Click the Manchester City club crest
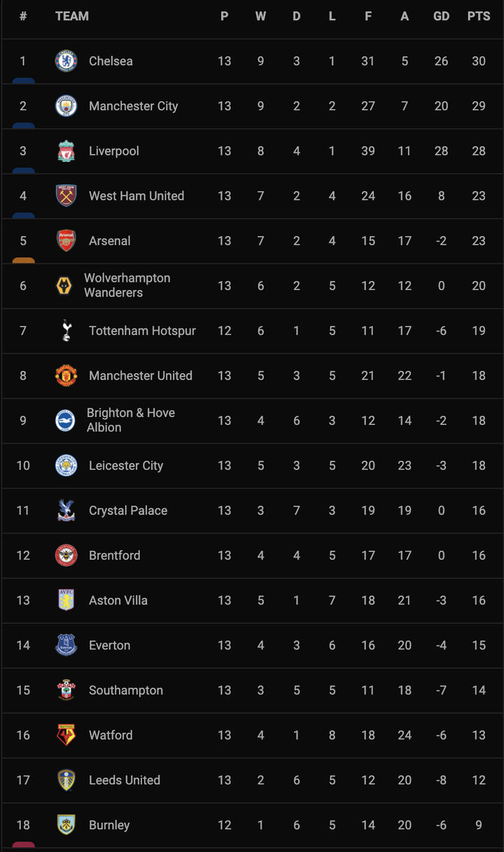The image size is (504, 852). [66, 106]
